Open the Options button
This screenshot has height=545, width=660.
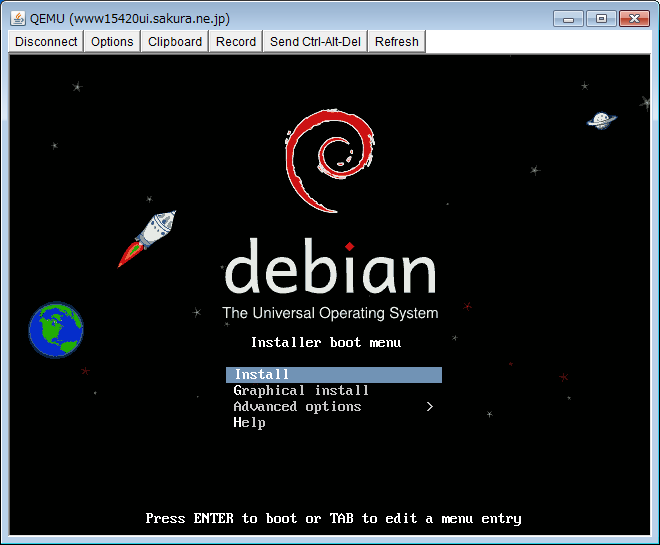(112, 42)
